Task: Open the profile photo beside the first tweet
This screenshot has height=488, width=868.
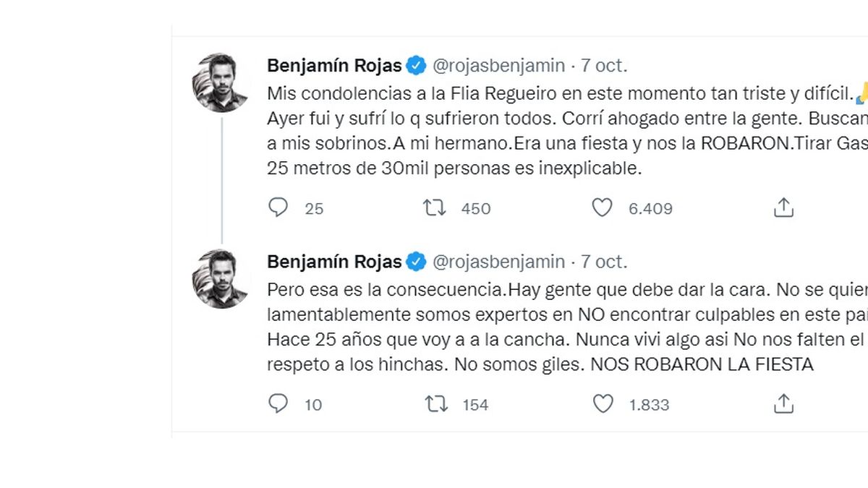Action: pos(221,82)
